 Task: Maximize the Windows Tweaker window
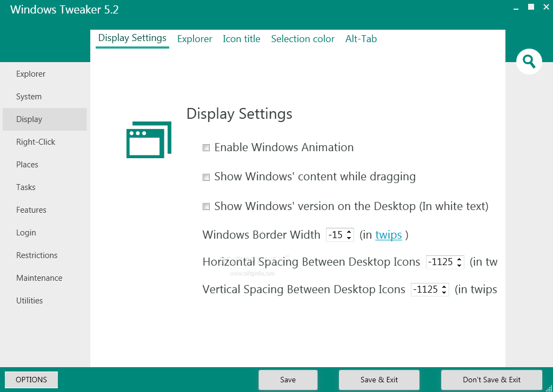tap(531, 7)
